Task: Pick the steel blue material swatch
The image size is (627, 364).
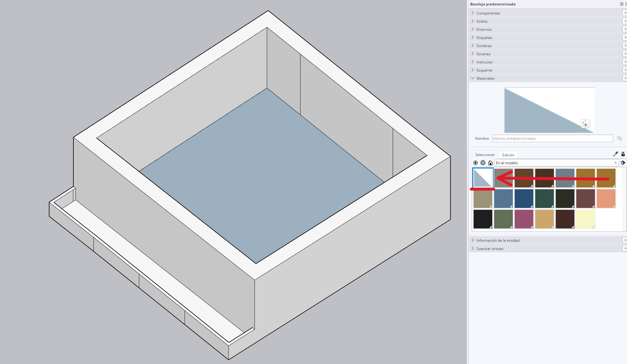Action: (503, 199)
